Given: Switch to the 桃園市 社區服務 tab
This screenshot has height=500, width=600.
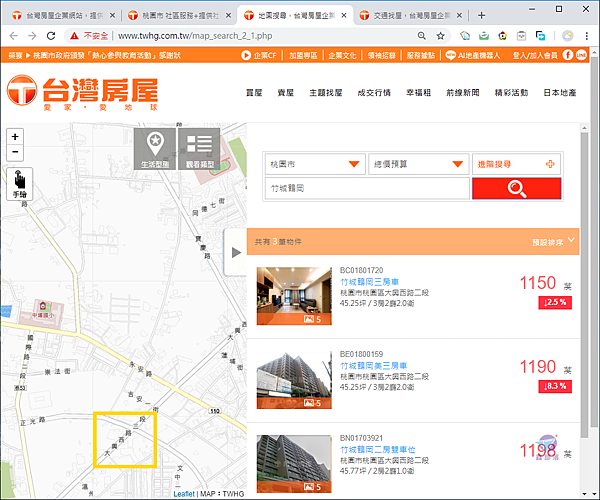Looking at the screenshot, I should [179, 15].
